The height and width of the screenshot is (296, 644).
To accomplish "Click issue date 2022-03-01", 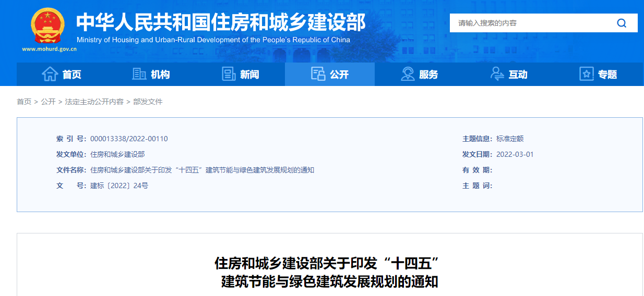I will (515, 154).
